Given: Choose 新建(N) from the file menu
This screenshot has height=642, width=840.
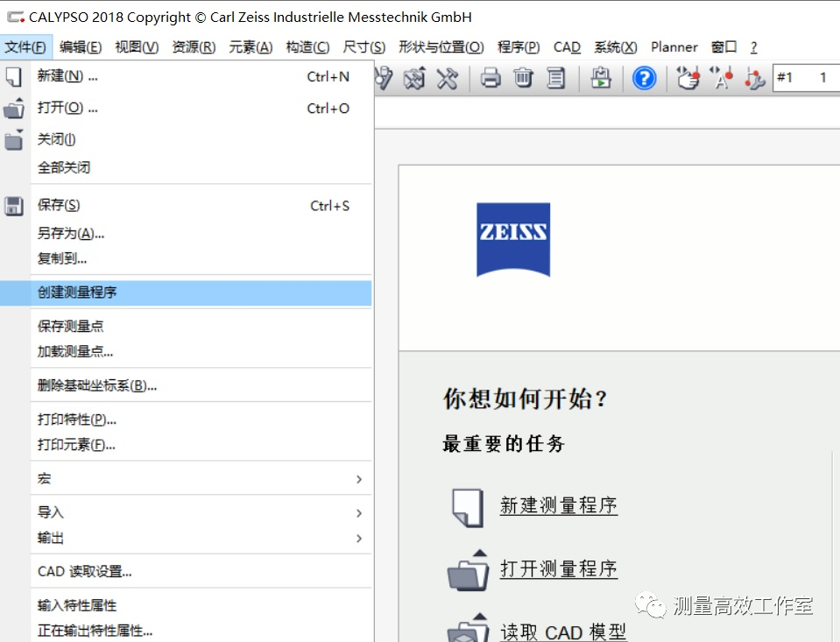Looking at the screenshot, I should 186,76.
